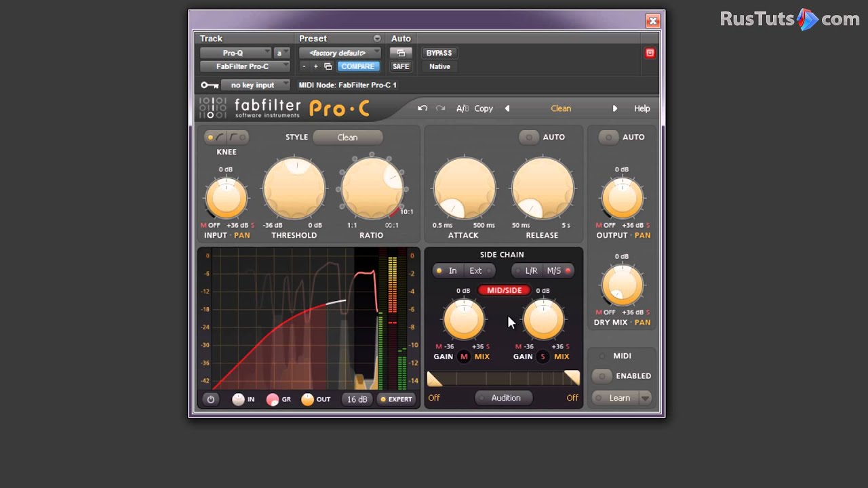Viewport: 868px width, 488px height.
Task: Go to previous preset with left arrow
Action: [507, 108]
